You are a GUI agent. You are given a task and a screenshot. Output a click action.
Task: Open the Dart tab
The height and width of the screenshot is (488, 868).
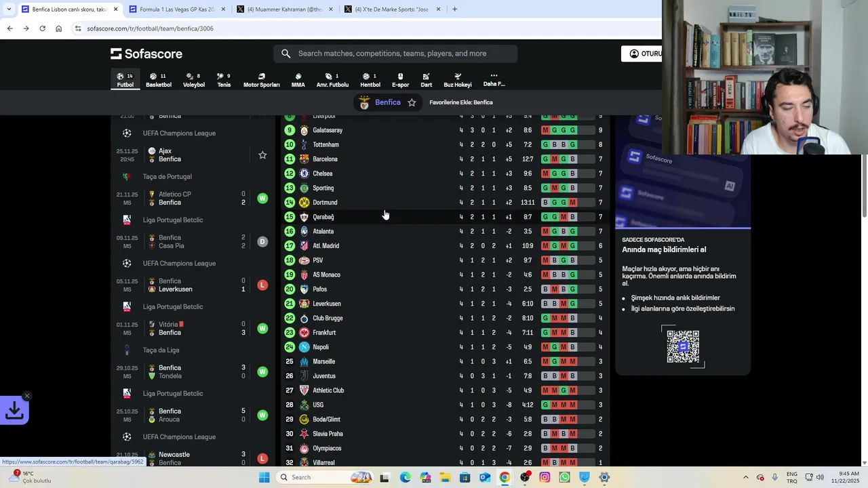tap(426, 80)
